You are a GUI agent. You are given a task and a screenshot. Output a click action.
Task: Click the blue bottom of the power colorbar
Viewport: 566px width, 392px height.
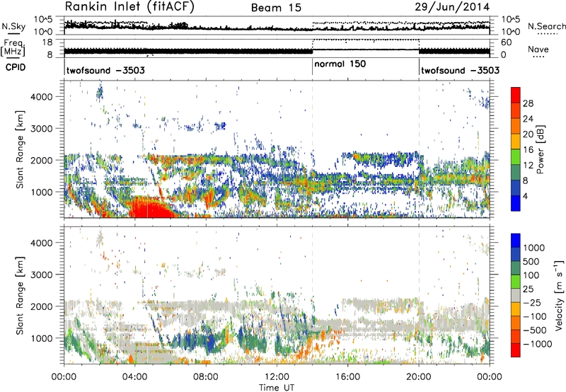(x=516, y=203)
